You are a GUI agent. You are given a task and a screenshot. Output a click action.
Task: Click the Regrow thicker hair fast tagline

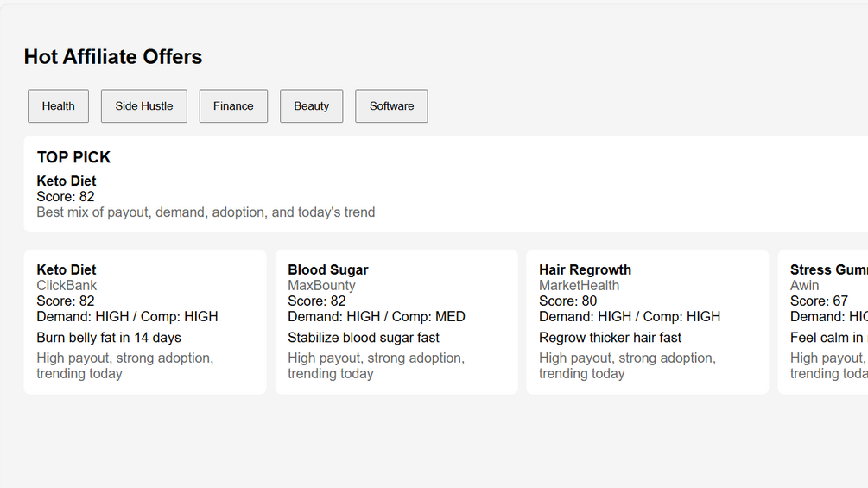tap(610, 338)
